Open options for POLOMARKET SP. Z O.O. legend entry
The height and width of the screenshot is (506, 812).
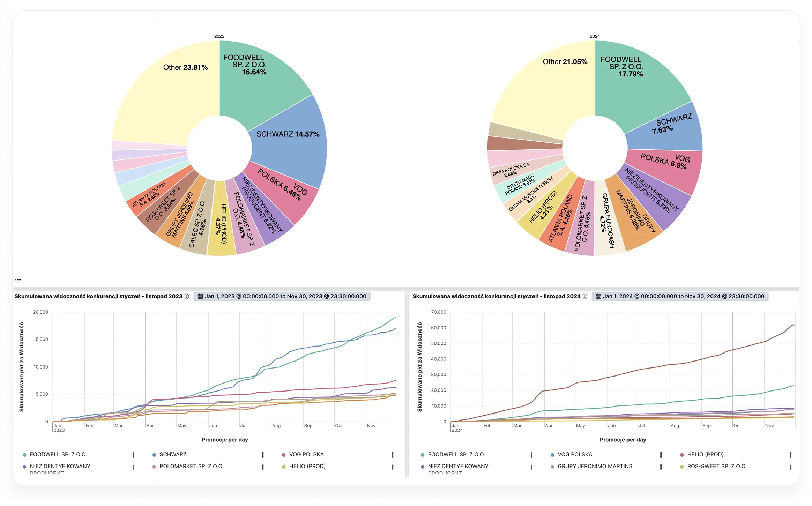point(263,467)
